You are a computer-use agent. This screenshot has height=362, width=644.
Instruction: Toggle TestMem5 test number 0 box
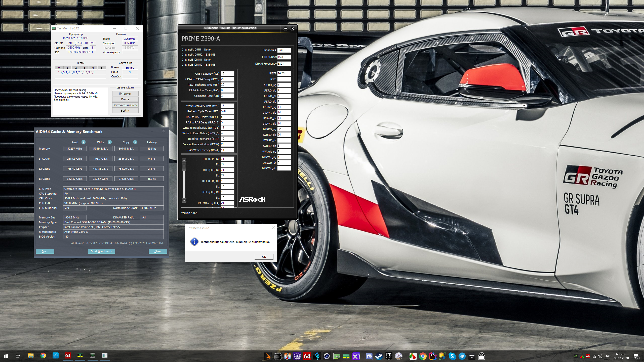(x=59, y=68)
